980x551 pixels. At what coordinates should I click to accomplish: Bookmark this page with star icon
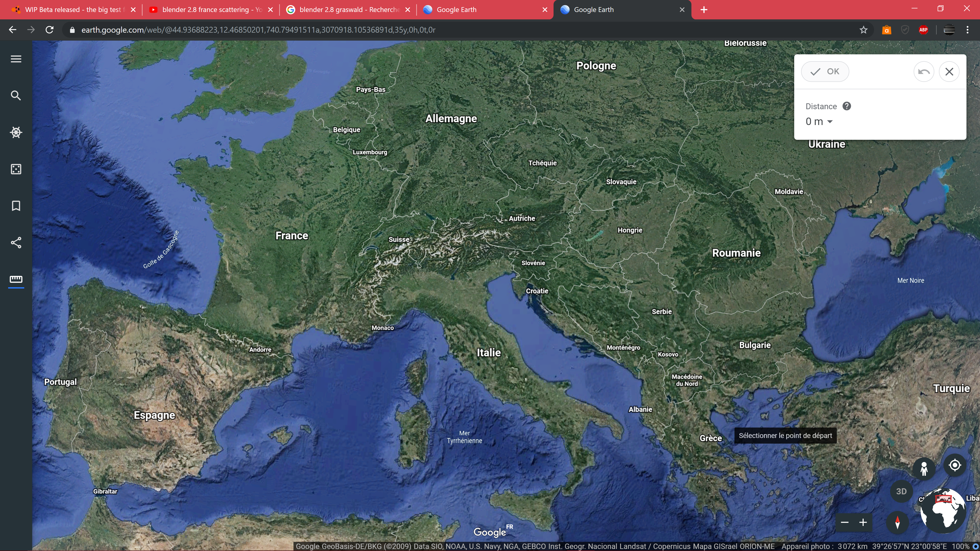click(864, 30)
